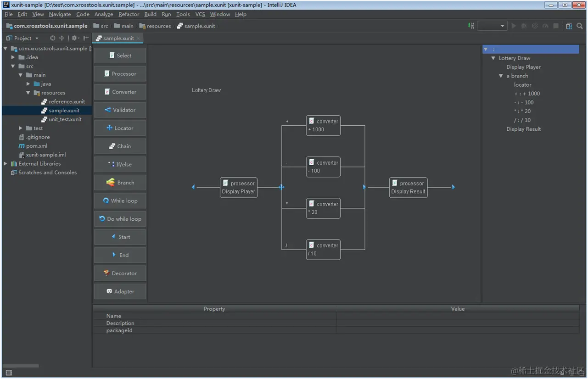The width and height of the screenshot is (588, 379).
Task: Select the Chain palette tool
Action: pyautogui.click(x=120, y=146)
